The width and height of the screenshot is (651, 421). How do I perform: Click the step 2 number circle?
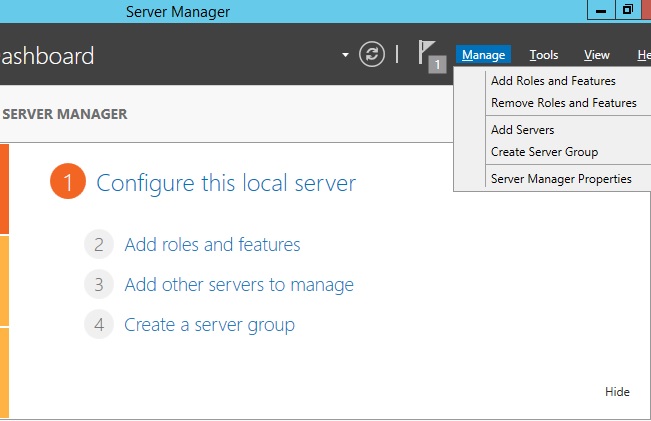tap(99, 244)
